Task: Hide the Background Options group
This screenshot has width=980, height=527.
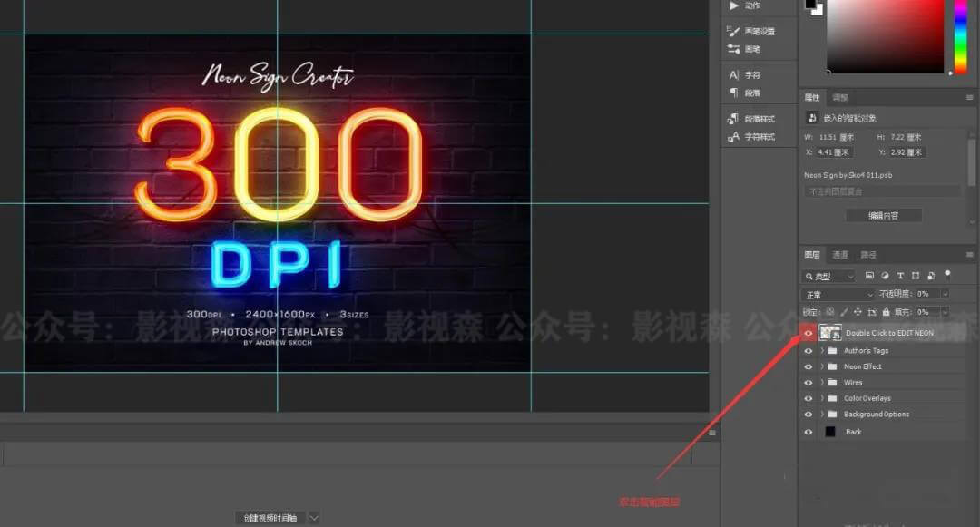Action: point(808,414)
